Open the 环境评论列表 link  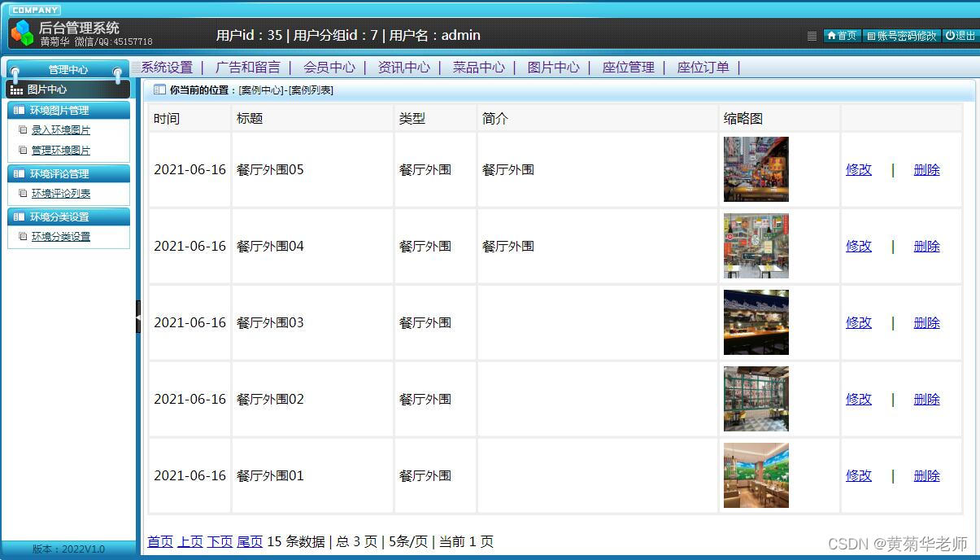(x=61, y=193)
